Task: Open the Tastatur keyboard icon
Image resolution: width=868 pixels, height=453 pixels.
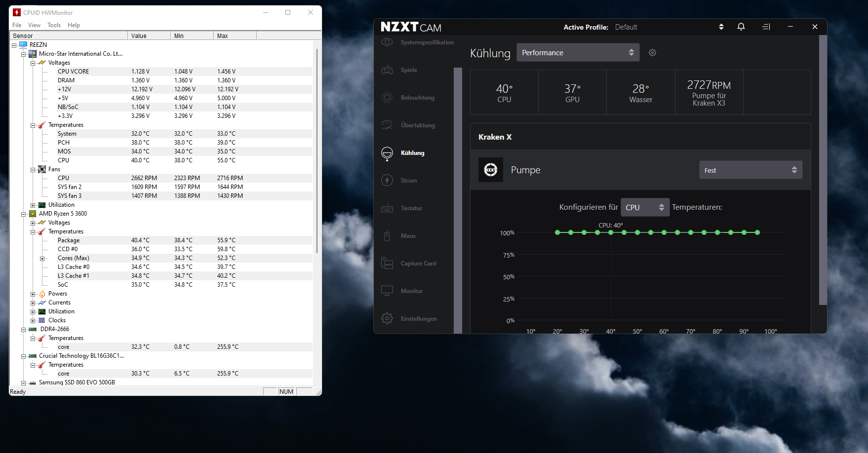Action: click(387, 208)
